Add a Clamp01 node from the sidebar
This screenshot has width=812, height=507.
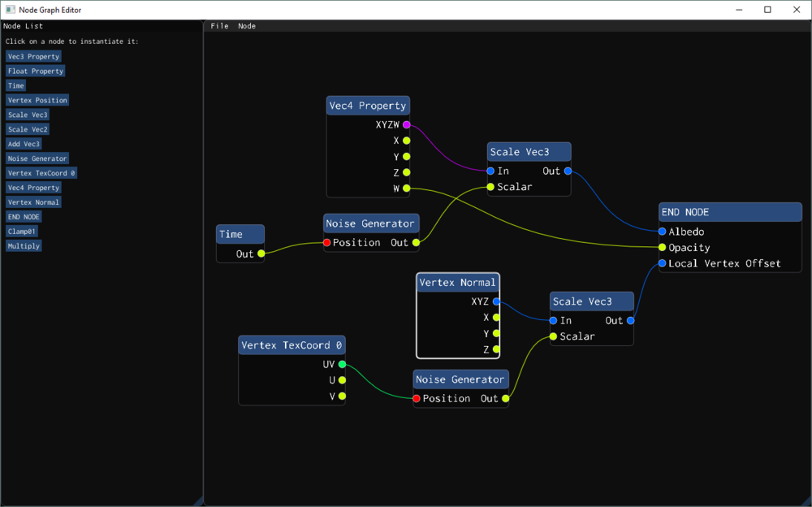pyautogui.click(x=23, y=231)
